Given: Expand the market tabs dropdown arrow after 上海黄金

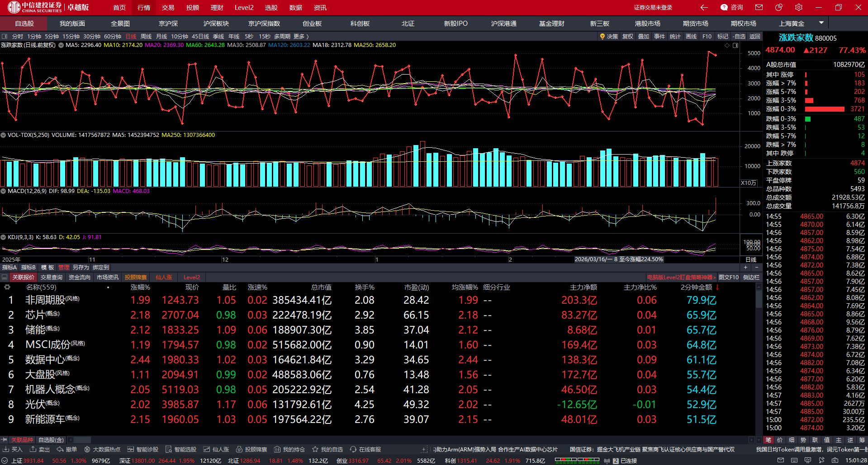Looking at the screenshot, I should 821,23.
